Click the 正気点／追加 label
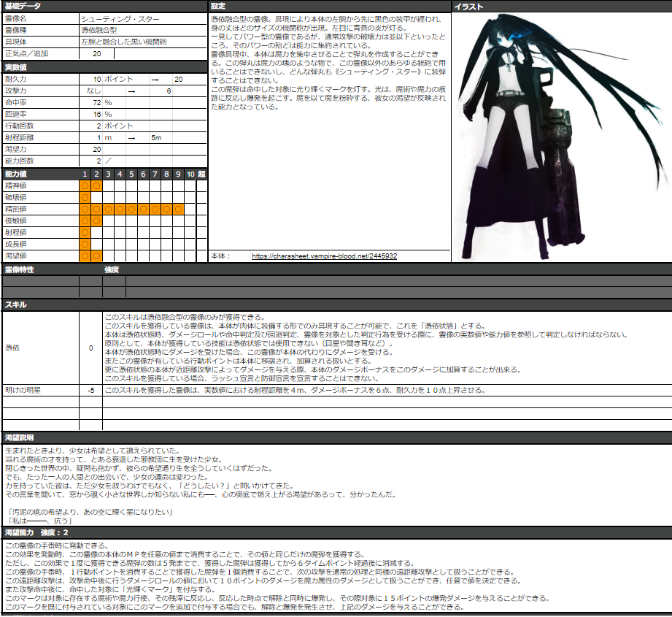The height and width of the screenshot is (617, 672). [26, 53]
